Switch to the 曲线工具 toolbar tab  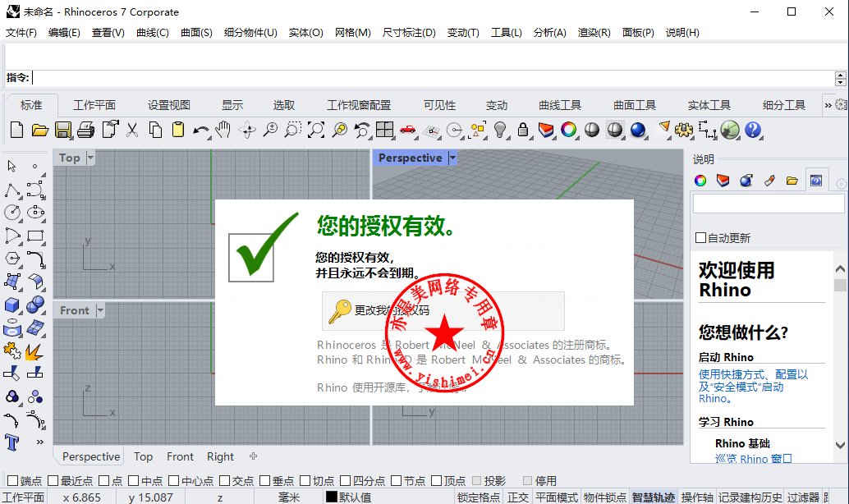(x=560, y=105)
